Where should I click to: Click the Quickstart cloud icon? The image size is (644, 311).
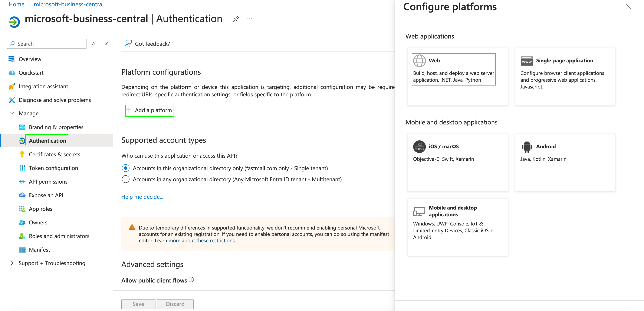11,73
